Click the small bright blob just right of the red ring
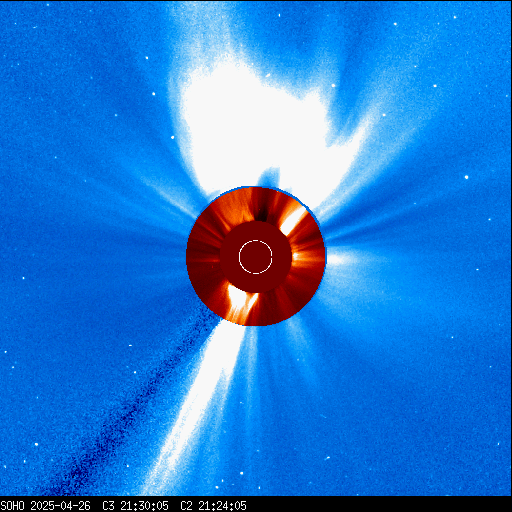 tap(338, 259)
